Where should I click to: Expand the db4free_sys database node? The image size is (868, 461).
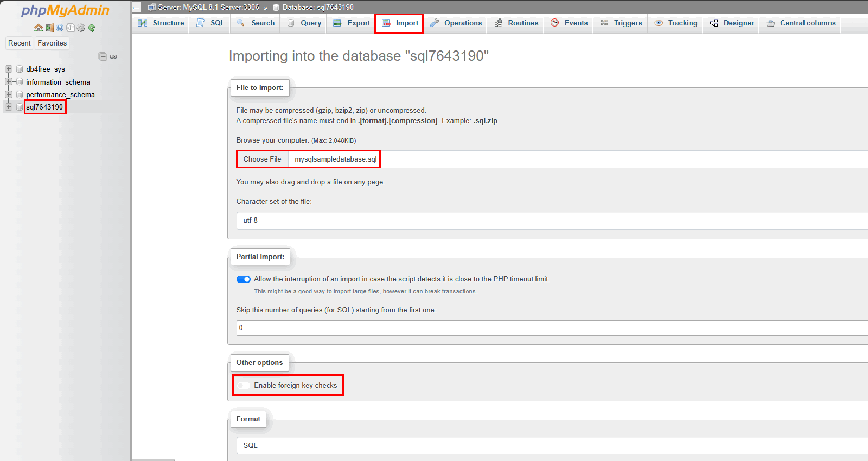tap(9, 69)
